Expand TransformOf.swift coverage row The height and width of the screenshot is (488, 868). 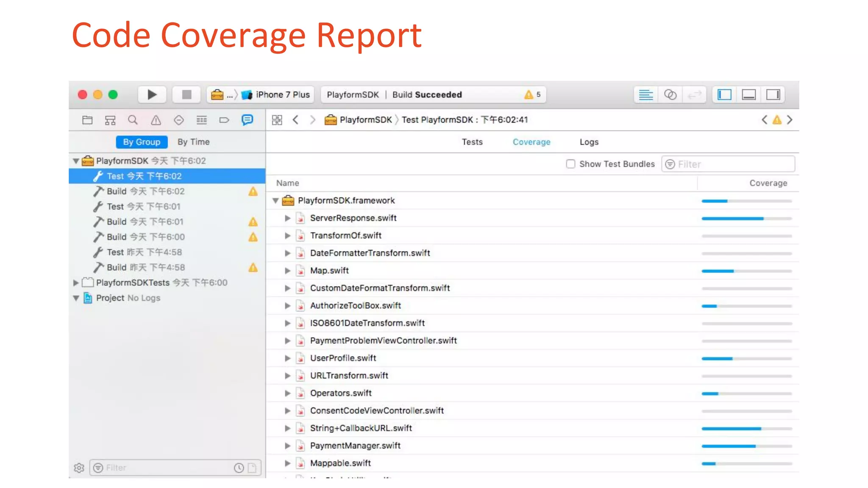point(288,236)
